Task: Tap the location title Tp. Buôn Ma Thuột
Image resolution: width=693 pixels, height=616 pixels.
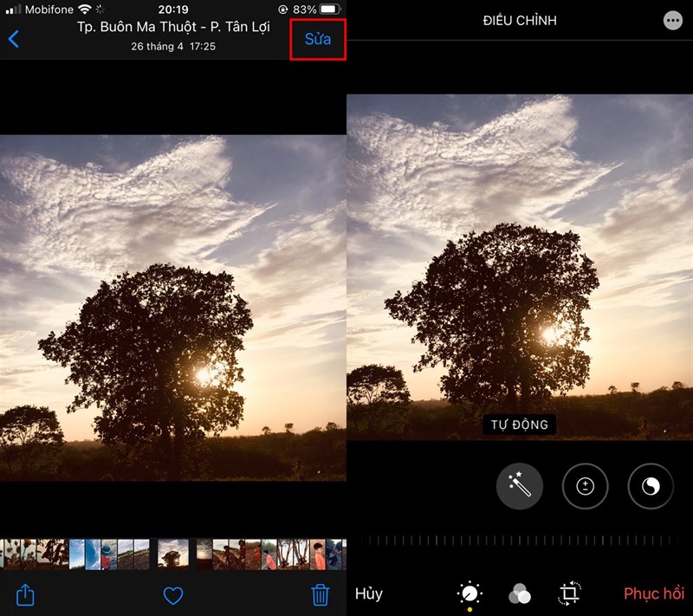Action: [173, 27]
